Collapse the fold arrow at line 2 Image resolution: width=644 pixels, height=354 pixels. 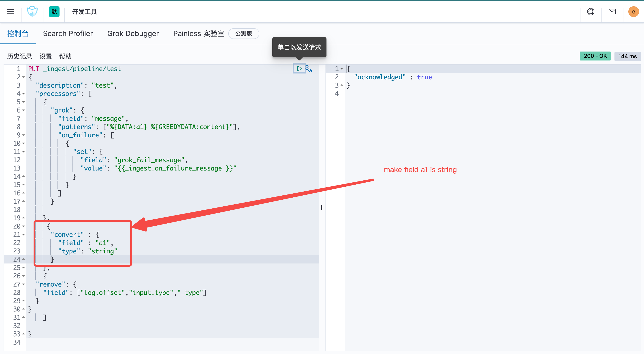coord(23,77)
